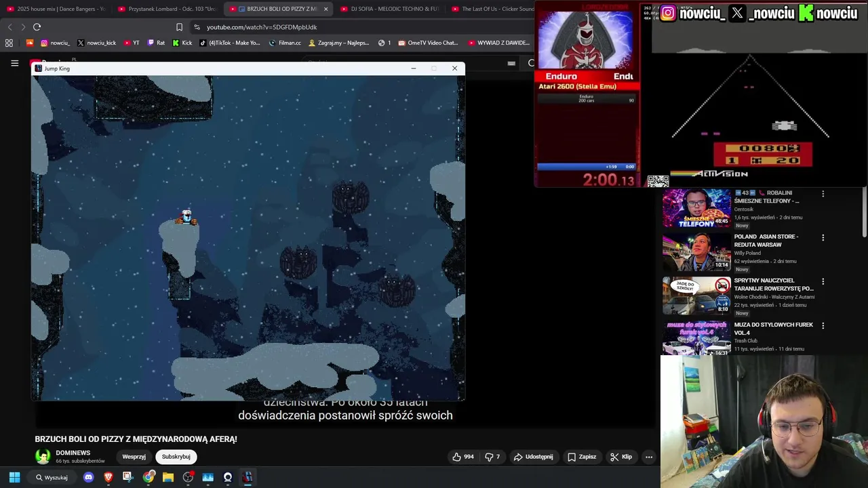Open Brave browser from the taskbar
Screen dimensions: 868x488
[x=108, y=477]
